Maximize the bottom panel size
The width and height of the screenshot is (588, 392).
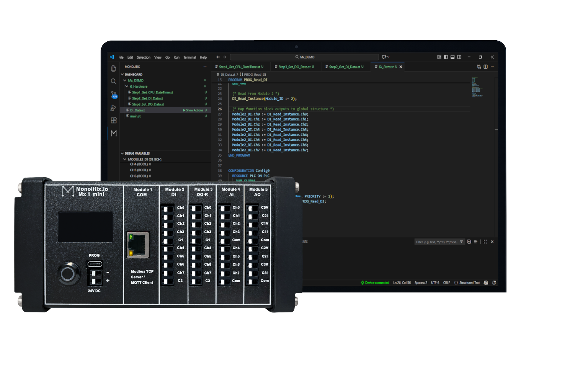coord(485,242)
